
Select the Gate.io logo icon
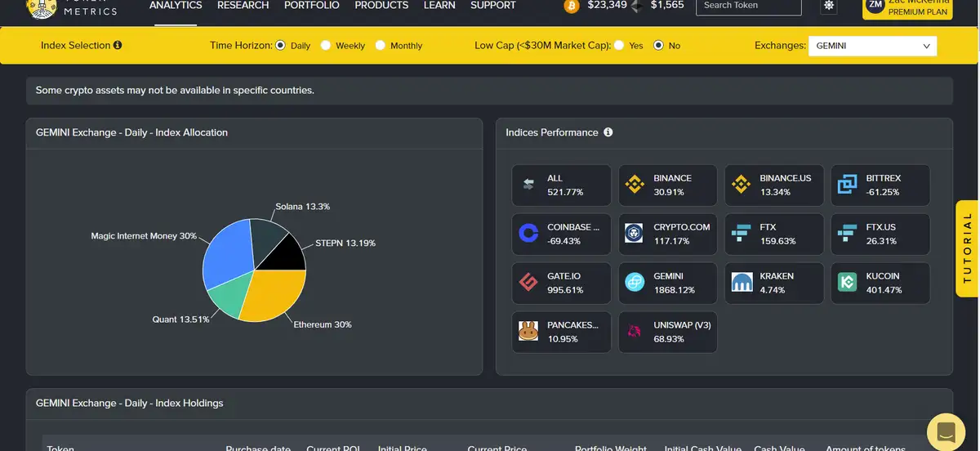[528, 283]
